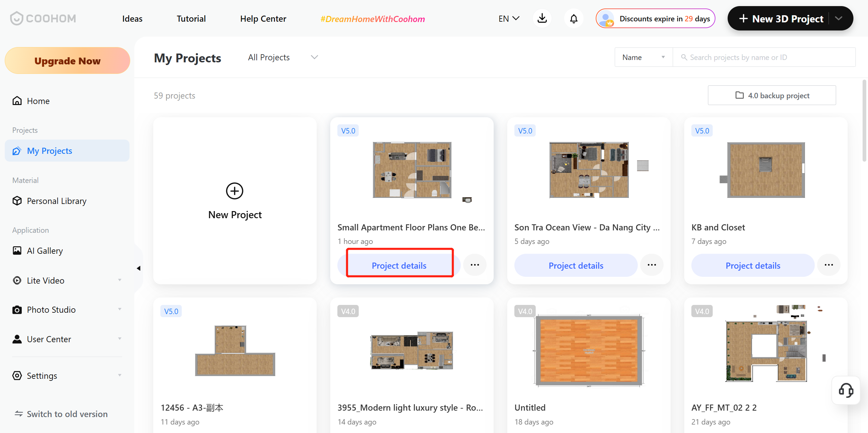The width and height of the screenshot is (868, 433).
Task: Click the Upgrade Now button
Action: tap(67, 61)
